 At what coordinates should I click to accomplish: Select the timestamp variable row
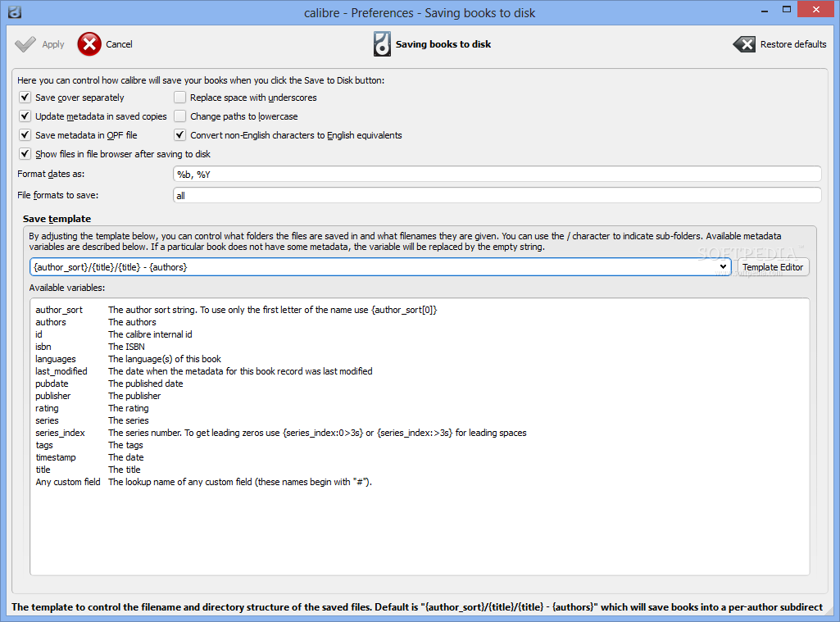tap(89, 457)
